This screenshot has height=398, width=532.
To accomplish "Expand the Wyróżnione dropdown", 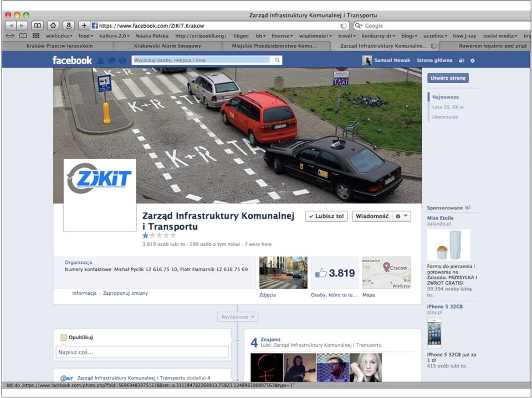I will click(238, 317).
